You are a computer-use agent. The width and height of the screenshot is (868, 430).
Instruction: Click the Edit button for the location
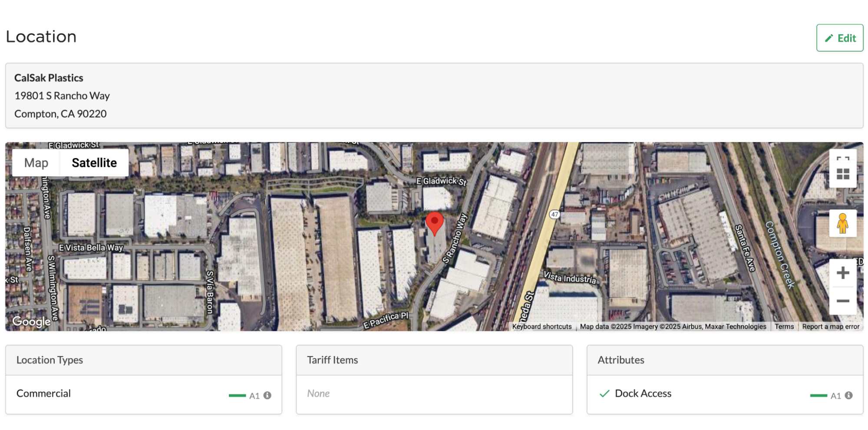click(x=839, y=38)
